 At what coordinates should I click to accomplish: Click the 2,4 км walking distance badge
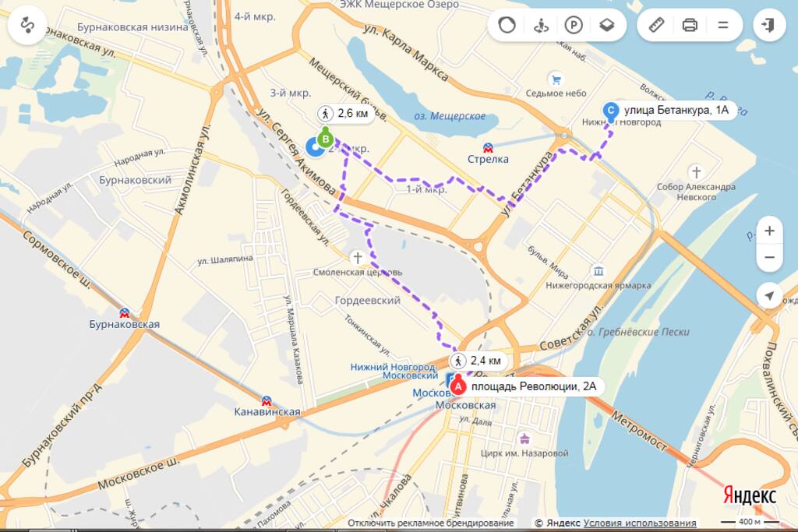pos(478,361)
